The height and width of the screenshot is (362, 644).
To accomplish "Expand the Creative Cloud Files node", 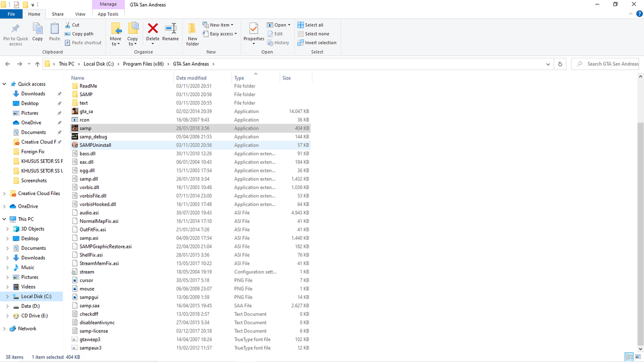I will (x=5, y=194).
